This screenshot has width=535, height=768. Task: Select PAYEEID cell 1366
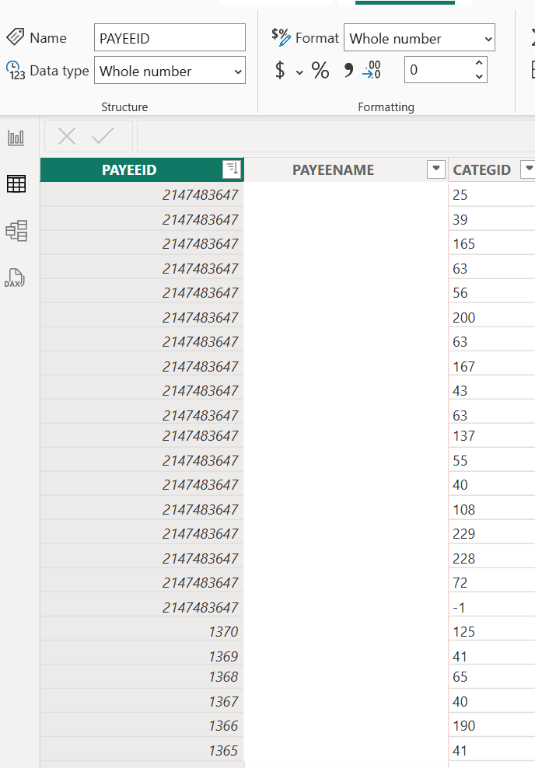point(142,725)
